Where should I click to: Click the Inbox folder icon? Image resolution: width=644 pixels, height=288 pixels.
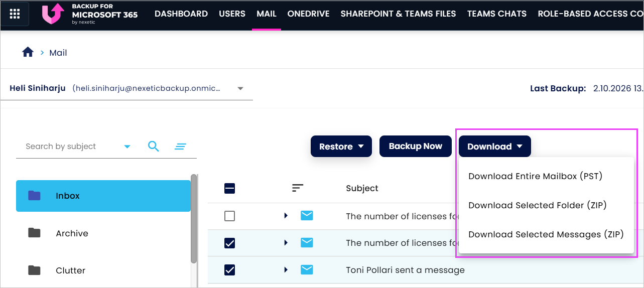tap(34, 196)
